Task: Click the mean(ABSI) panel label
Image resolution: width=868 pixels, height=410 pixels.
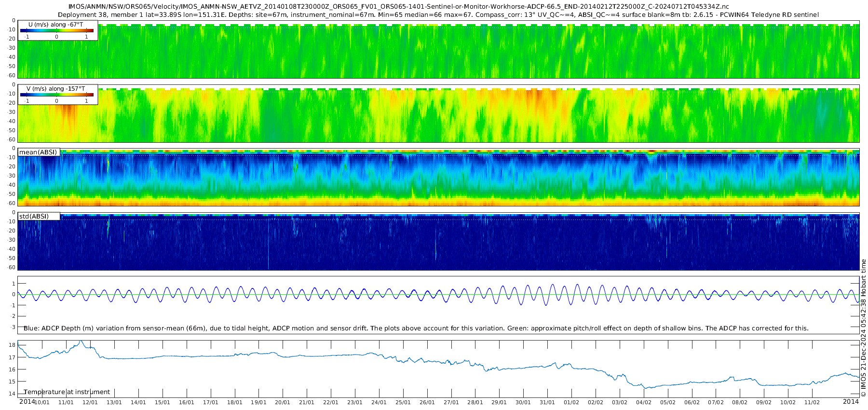Action: tap(38, 152)
